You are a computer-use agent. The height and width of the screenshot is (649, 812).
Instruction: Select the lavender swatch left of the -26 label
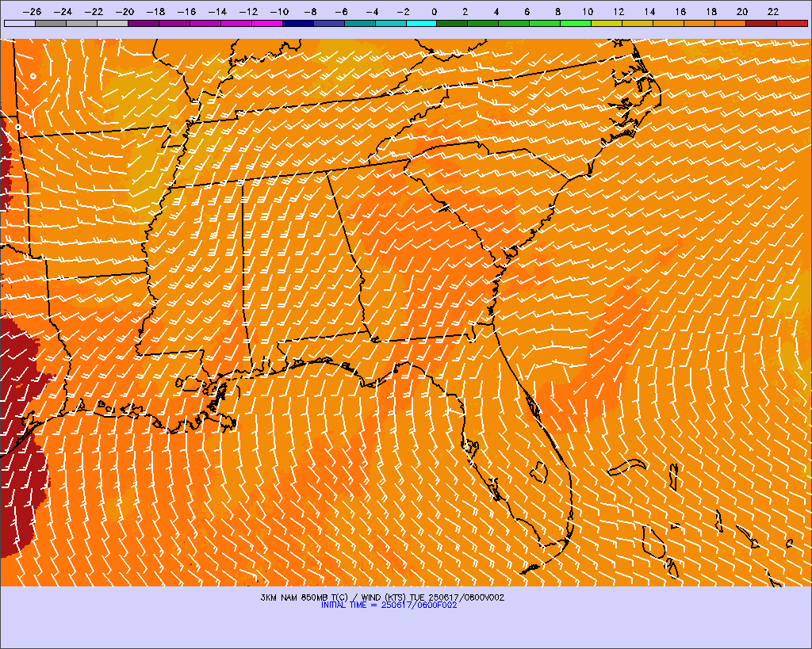pyautogui.click(x=20, y=23)
